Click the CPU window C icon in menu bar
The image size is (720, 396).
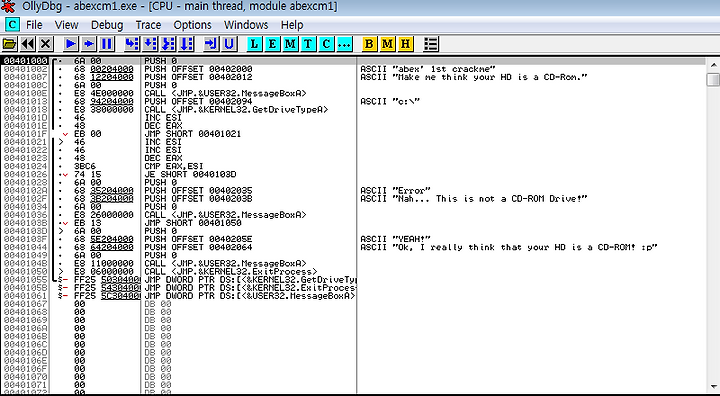[12, 24]
